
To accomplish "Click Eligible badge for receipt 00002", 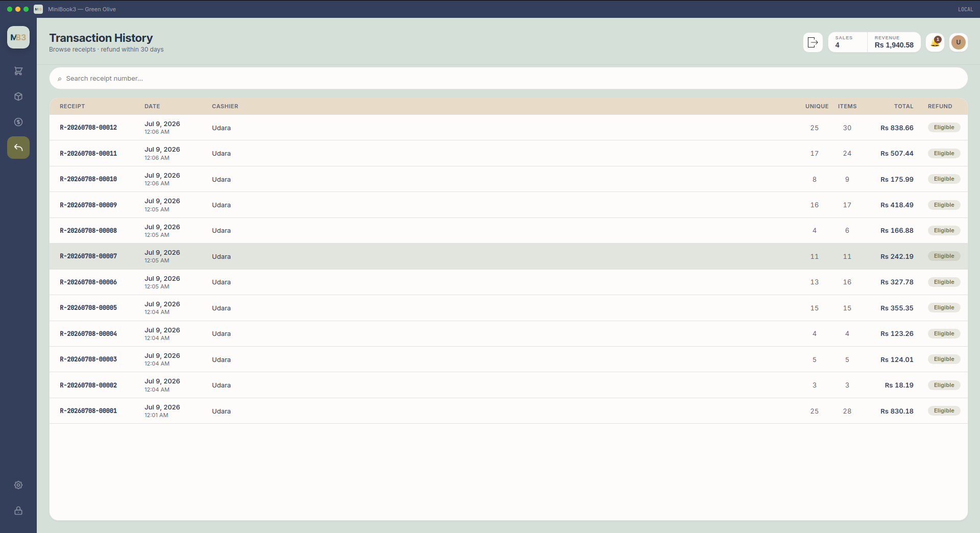I will click(x=944, y=385).
